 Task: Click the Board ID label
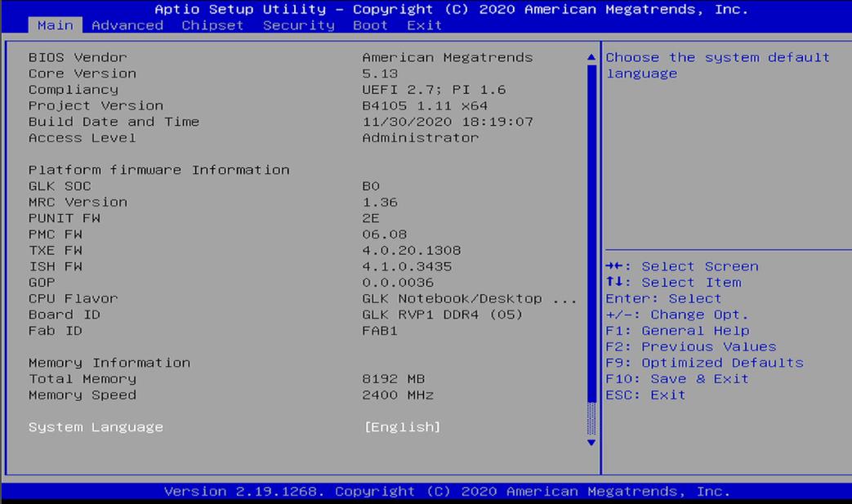[64, 314]
